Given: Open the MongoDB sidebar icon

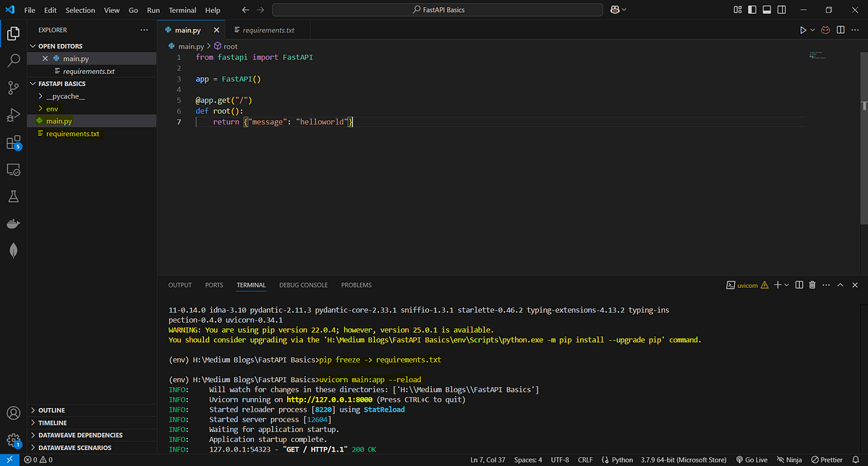Looking at the screenshot, I should point(13,250).
